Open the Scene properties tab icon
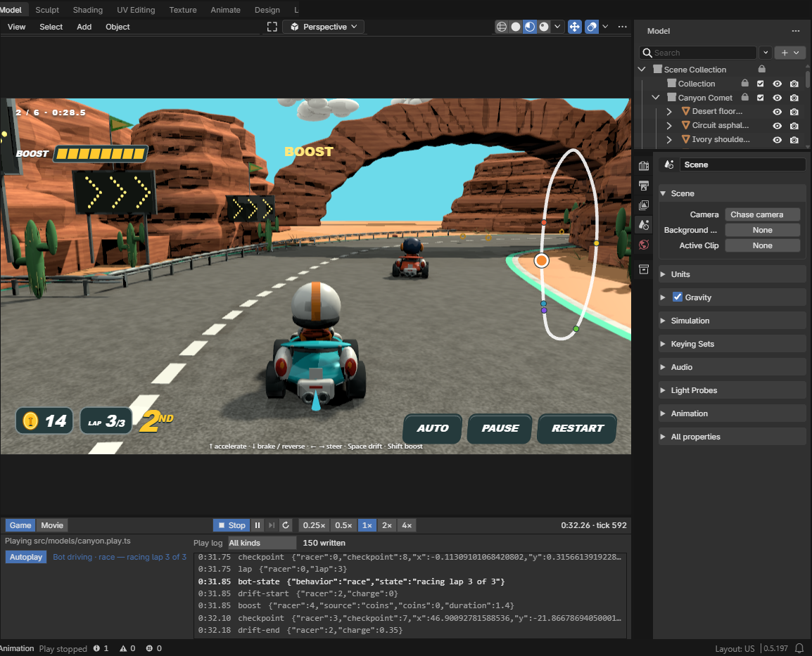The image size is (812, 656). (644, 225)
